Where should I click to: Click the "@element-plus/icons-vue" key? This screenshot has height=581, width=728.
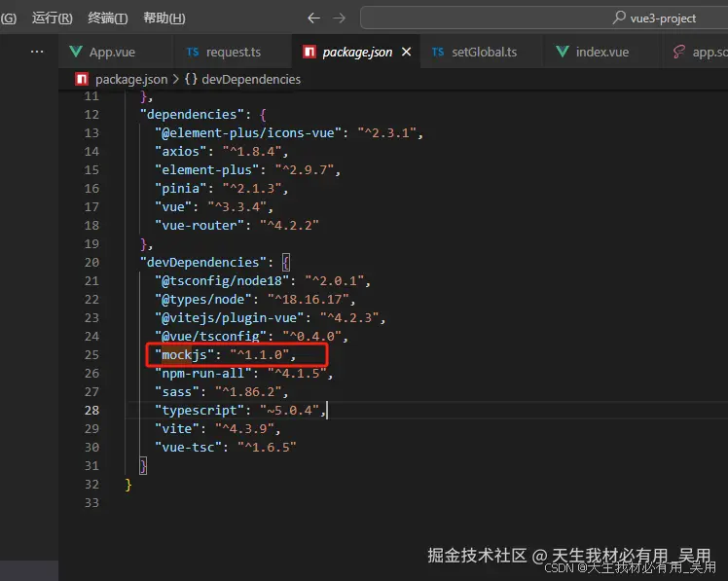click(x=248, y=133)
